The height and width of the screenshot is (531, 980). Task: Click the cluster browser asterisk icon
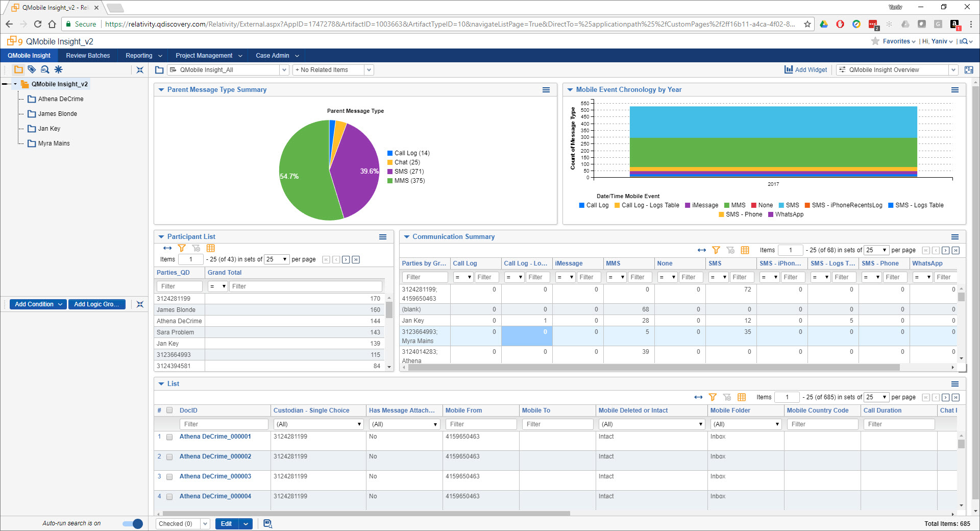pyautogui.click(x=58, y=69)
